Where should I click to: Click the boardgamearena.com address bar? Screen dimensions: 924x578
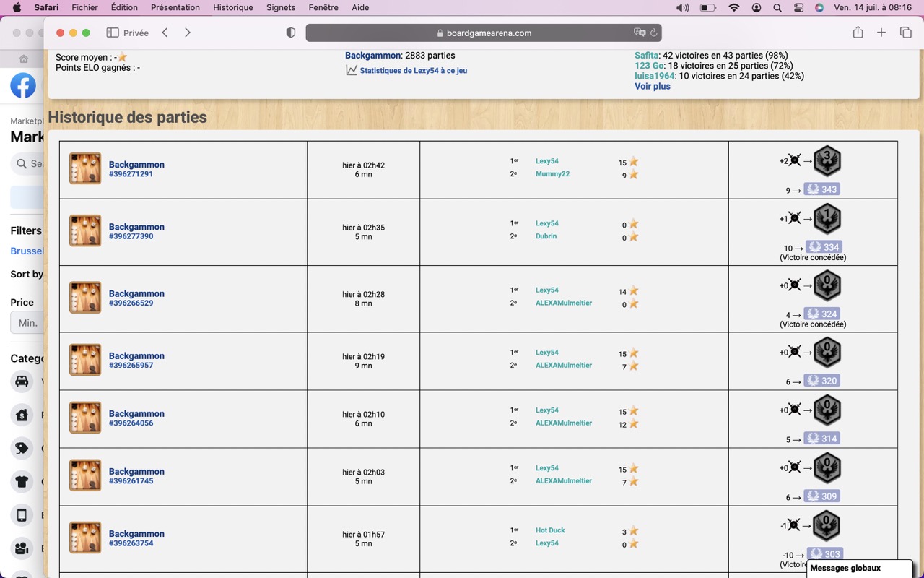(484, 33)
